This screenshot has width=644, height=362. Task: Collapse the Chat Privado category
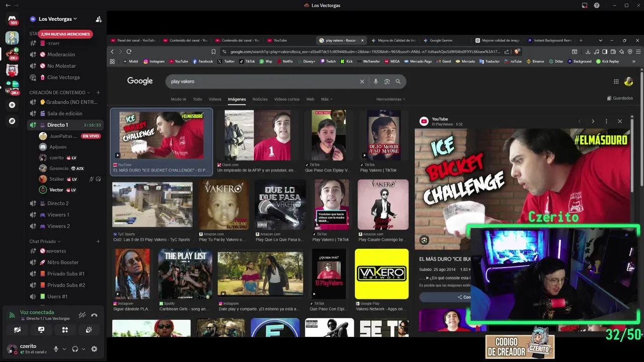pyautogui.click(x=44, y=241)
